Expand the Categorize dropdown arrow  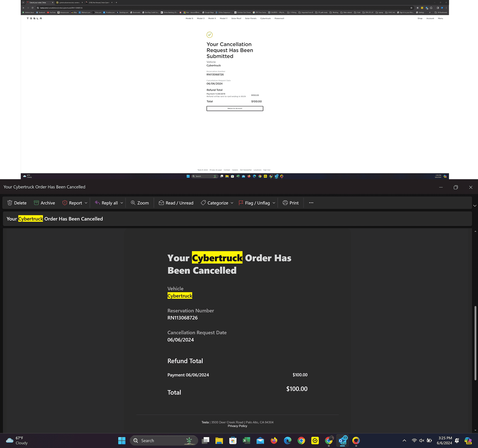pyautogui.click(x=232, y=203)
